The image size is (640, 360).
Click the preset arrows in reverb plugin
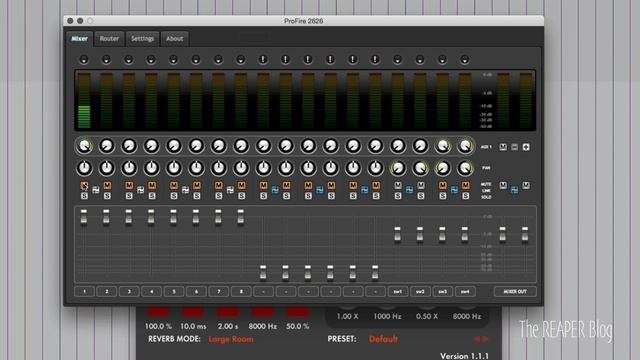(481, 339)
